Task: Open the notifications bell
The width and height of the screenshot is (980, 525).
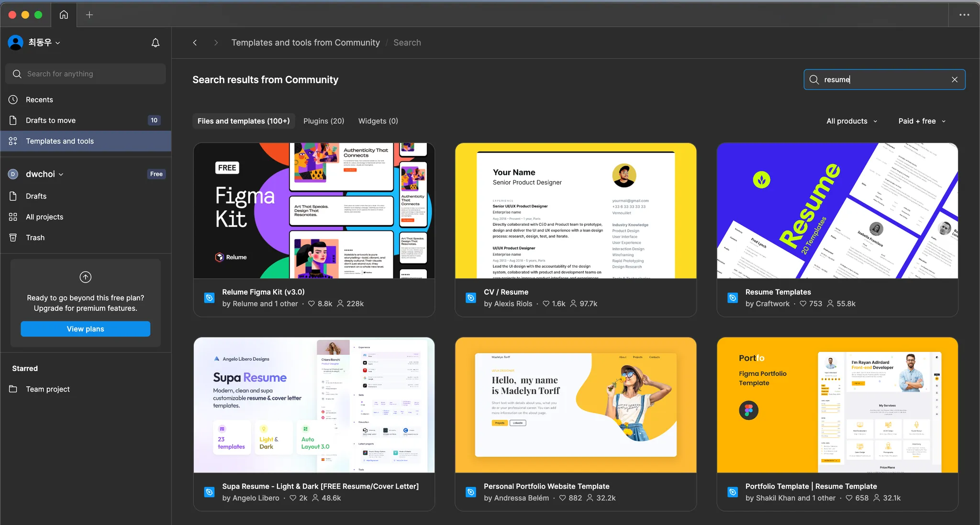Action: pyautogui.click(x=155, y=43)
